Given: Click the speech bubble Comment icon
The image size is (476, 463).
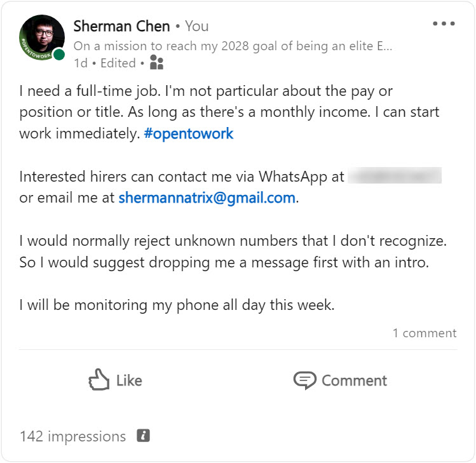Looking at the screenshot, I should point(304,380).
